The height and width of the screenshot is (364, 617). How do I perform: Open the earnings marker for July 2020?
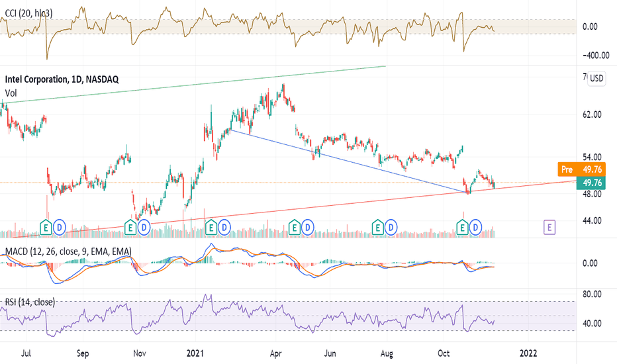[x=46, y=227]
